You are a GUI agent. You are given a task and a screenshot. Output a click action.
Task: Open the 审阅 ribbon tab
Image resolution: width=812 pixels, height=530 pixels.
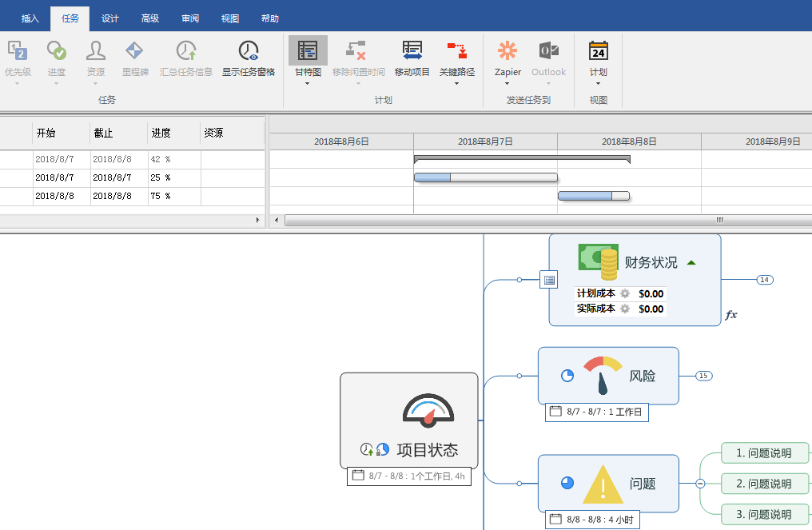[x=189, y=17]
